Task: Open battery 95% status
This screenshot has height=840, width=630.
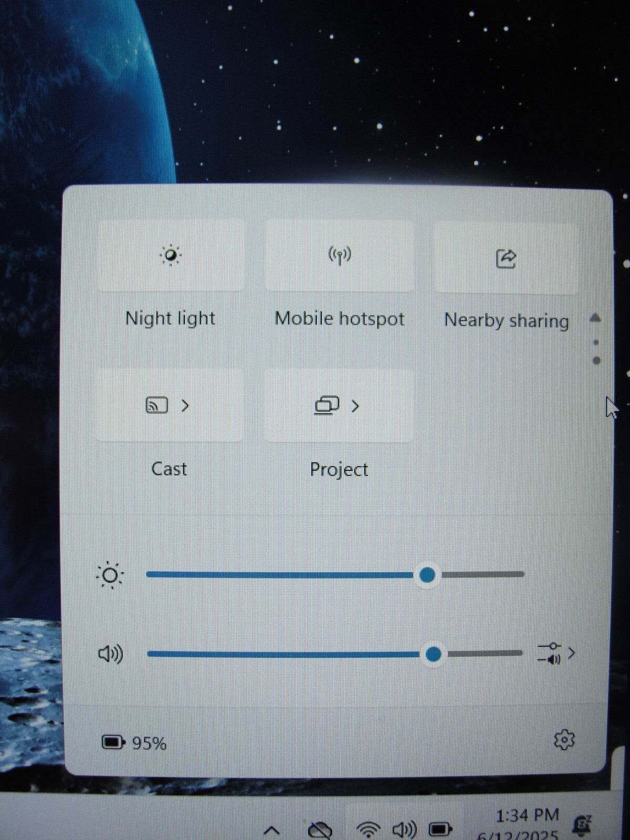Action: point(134,743)
